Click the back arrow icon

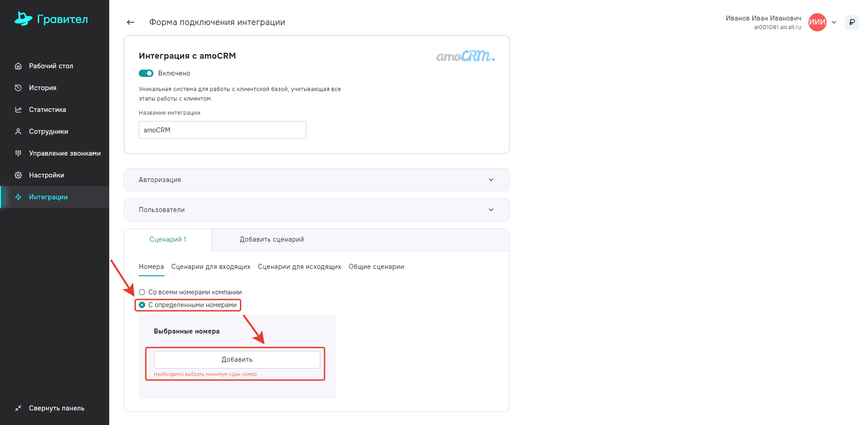(x=131, y=22)
